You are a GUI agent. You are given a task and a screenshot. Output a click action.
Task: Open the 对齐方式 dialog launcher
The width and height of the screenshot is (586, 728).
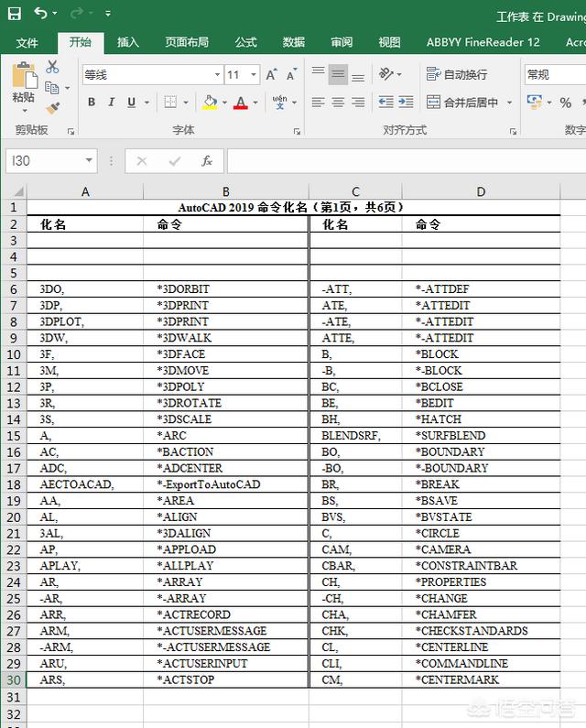(513, 132)
